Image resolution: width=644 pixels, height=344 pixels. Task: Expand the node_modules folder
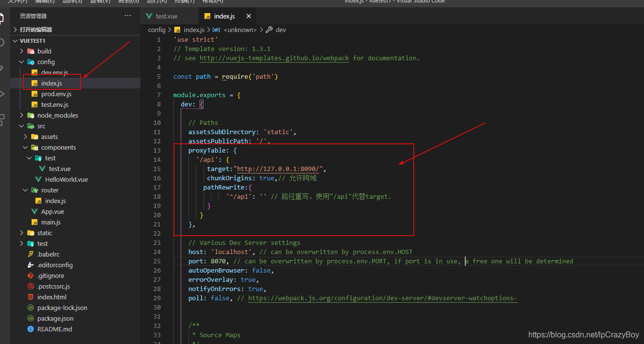pyautogui.click(x=21, y=115)
